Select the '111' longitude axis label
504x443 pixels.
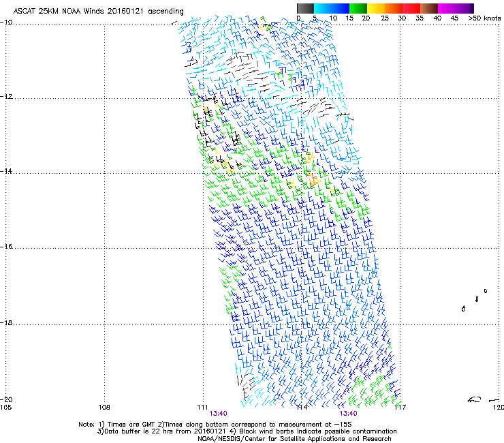tap(202, 408)
